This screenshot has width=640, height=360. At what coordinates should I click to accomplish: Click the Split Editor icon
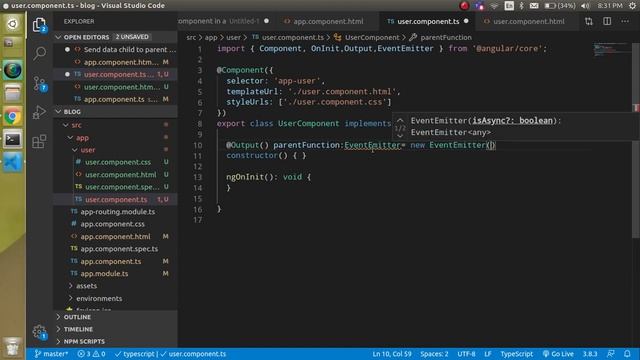[x=607, y=21]
